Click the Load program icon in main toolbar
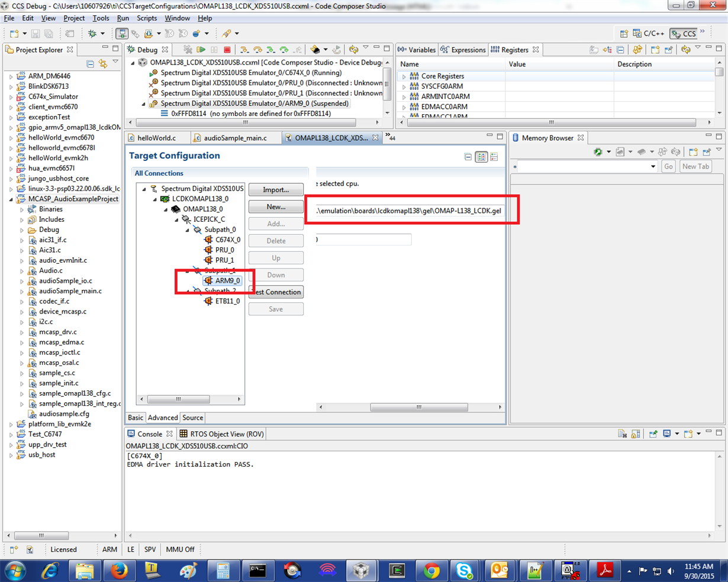728x582 pixels. click(148, 34)
